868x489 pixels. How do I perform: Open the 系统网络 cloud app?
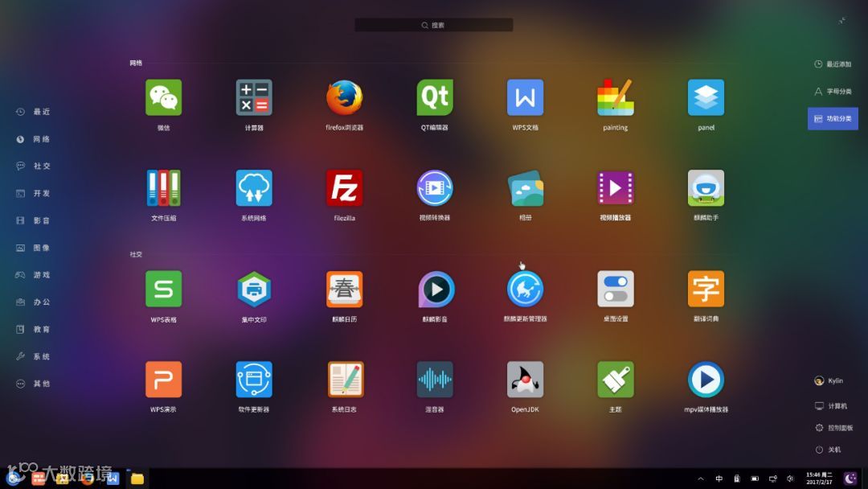click(253, 187)
